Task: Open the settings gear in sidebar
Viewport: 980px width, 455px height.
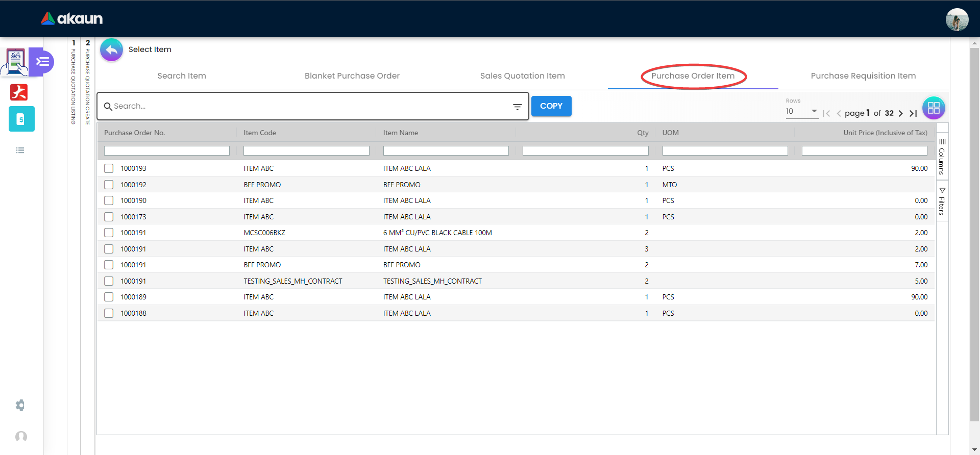Action: point(20,405)
